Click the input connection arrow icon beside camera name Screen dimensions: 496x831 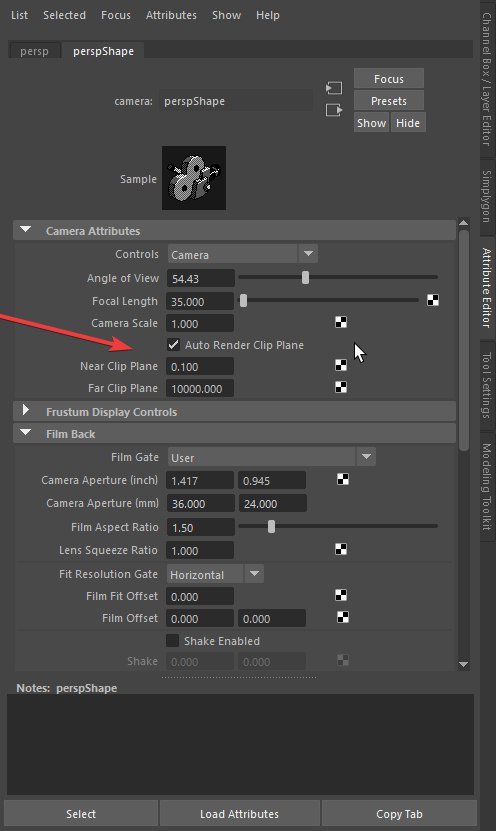click(x=334, y=87)
